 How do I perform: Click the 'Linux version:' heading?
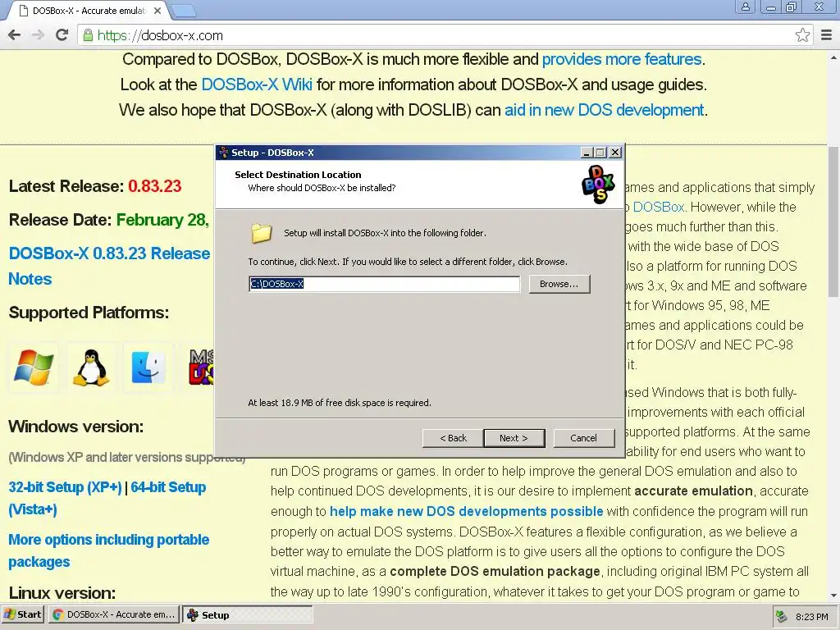coord(62,593)
